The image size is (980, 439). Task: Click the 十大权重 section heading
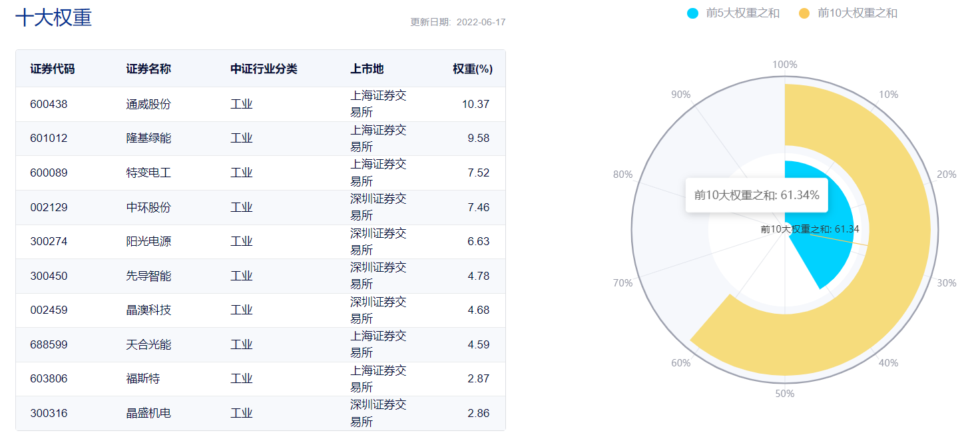click(x=53, y=18)
